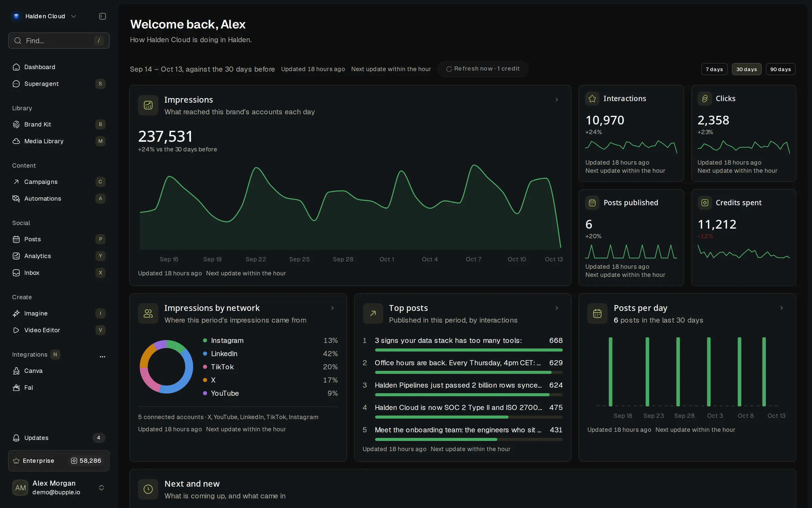Click the Clicks link icon
Viewport: 812px width, 508px height.
coord(705,99)
